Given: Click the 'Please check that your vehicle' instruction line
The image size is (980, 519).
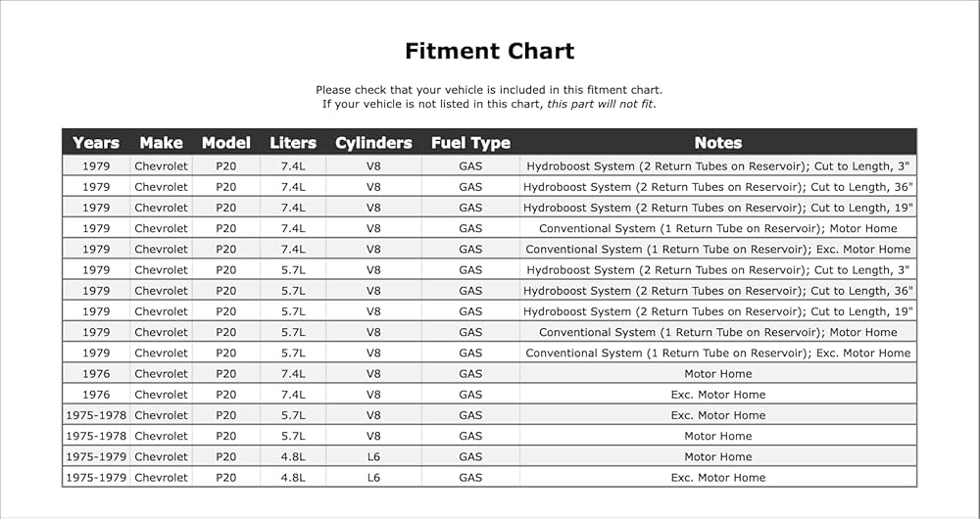Looking at the screenshot, I should tap(489, 90).
